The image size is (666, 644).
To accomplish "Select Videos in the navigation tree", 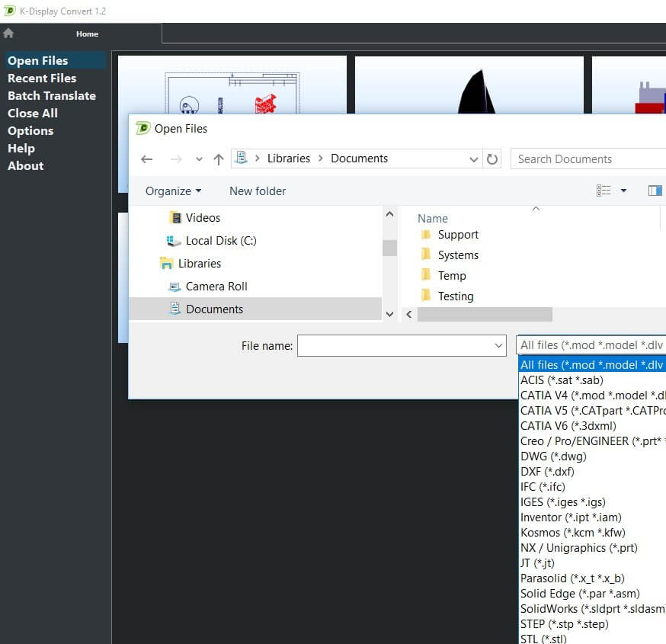I will (x=203, y=218).
